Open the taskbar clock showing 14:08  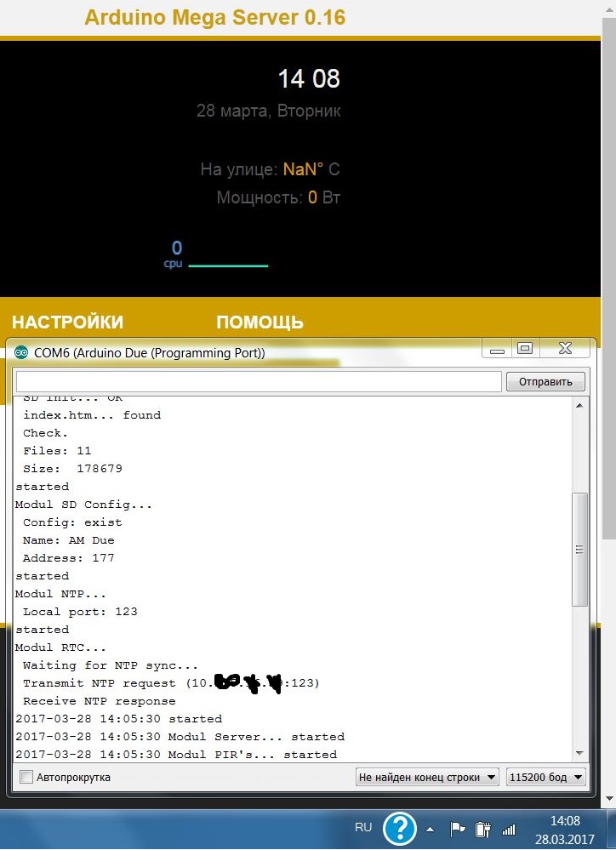click(x=565, y=830)
